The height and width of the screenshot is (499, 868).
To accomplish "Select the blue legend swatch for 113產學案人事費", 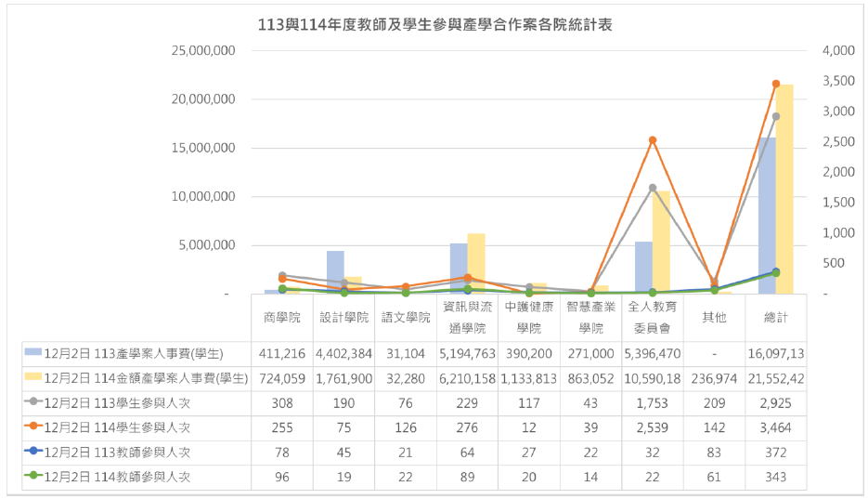I will tap(34, 354).
